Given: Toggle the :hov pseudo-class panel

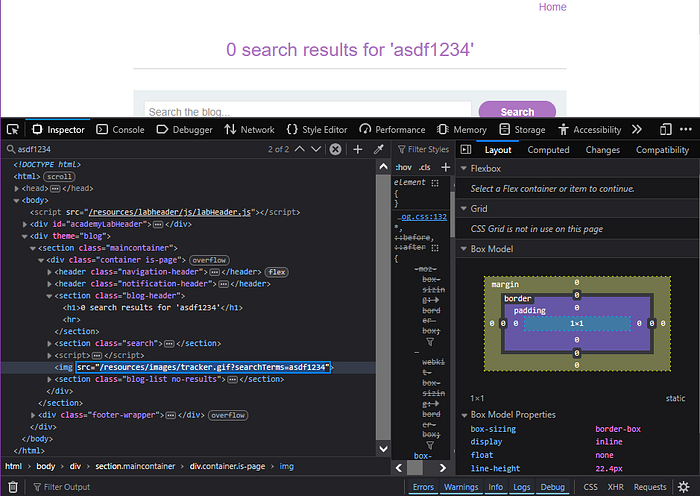Looking at the screenshot, I should 403,167.
